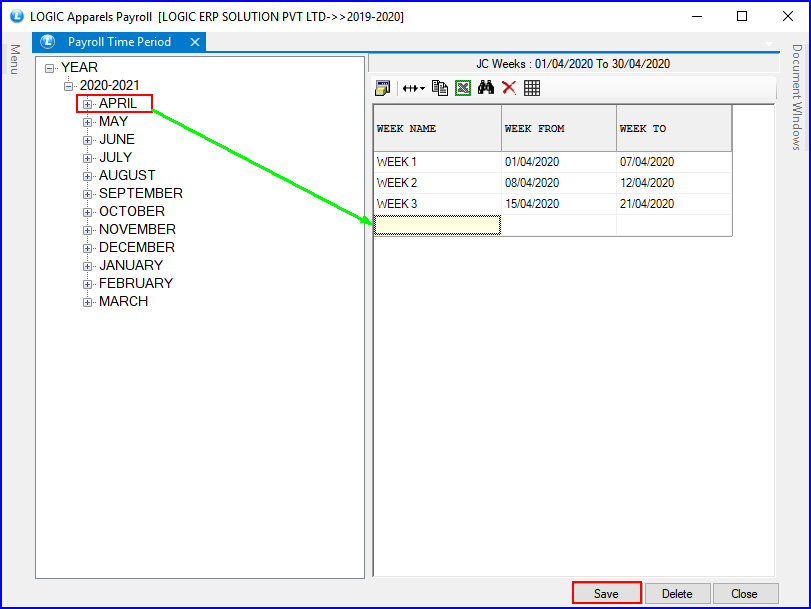
Task: Maximize the LOGIC Apparels Payroll window
Action: tap(742, 16)
